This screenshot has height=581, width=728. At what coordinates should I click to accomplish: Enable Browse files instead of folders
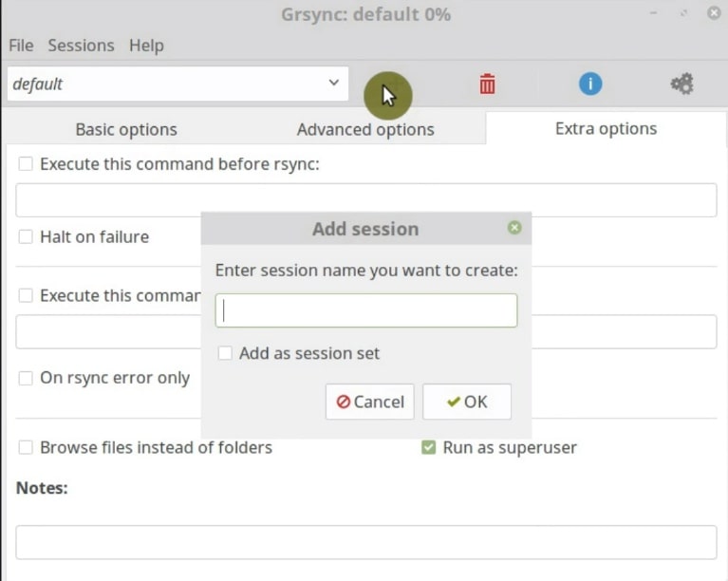(26, 448)
